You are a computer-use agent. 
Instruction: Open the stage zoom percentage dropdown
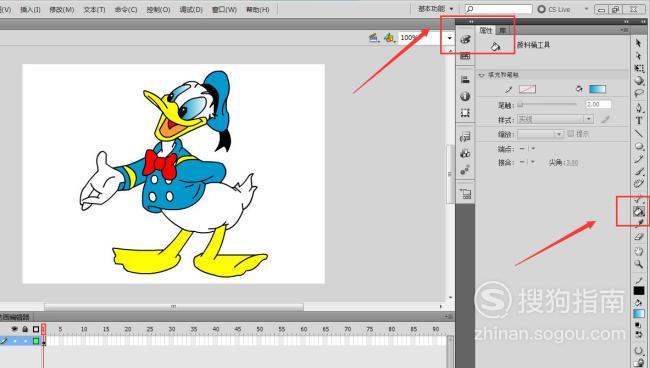point(449,38)
